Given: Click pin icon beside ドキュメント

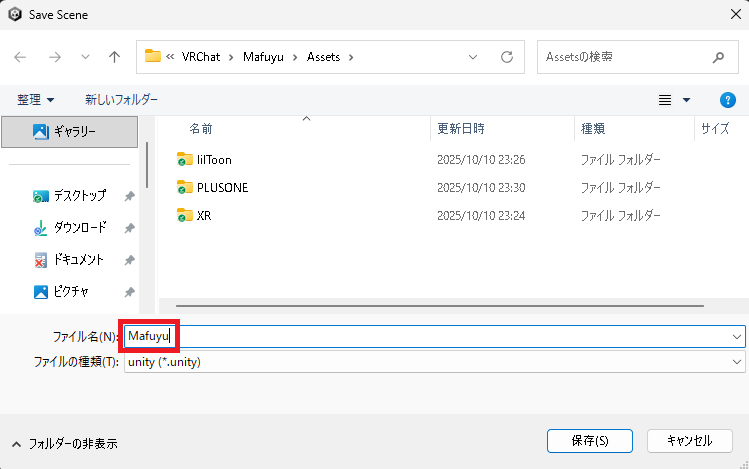Looking at the screenshot, I should [x=129, y=260].
